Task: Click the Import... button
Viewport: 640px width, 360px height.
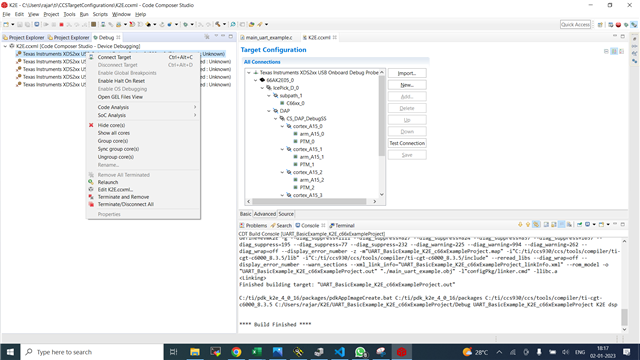Action: tap(407, 73)
